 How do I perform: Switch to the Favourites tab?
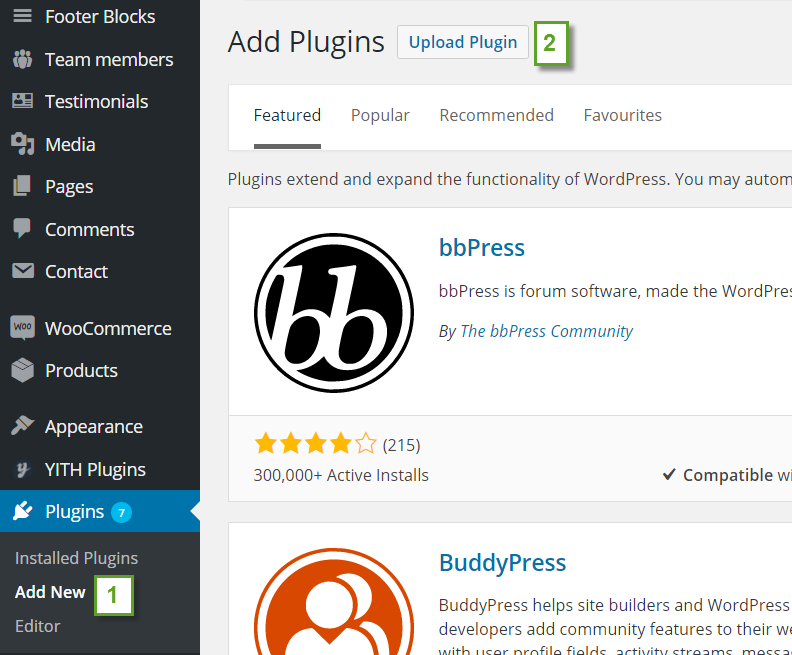pos(622,115)
